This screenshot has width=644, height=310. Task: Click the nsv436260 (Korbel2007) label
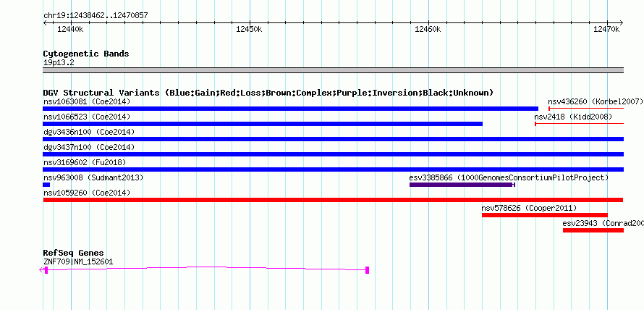click(595, 101)
